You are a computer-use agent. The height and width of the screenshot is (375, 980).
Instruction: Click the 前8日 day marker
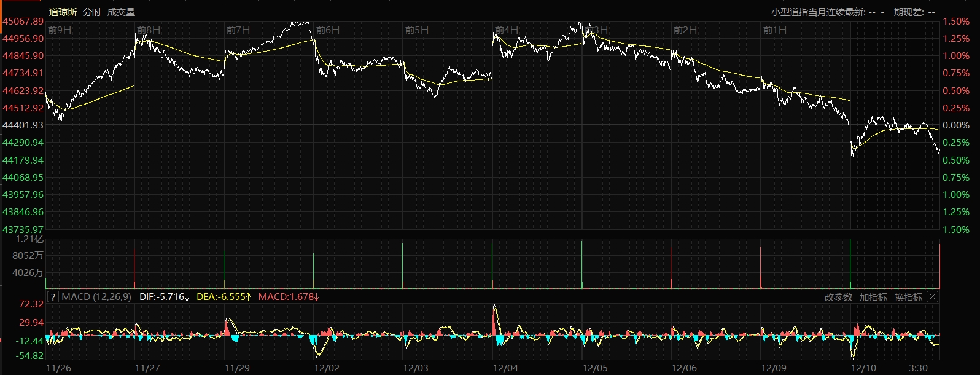[149, 30]
